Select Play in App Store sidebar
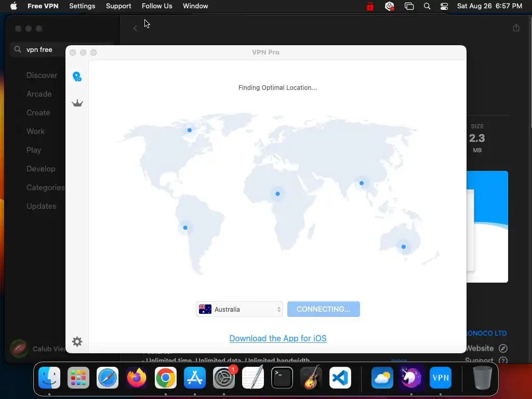The height and width of the screenshot is (399, 532). click(x=34, y=150)
